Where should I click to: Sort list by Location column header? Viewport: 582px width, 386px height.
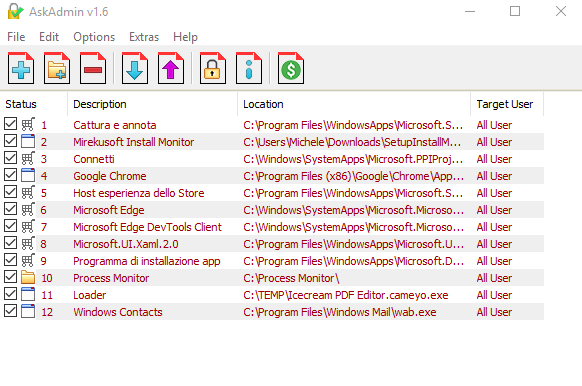[x=354, y=104]
